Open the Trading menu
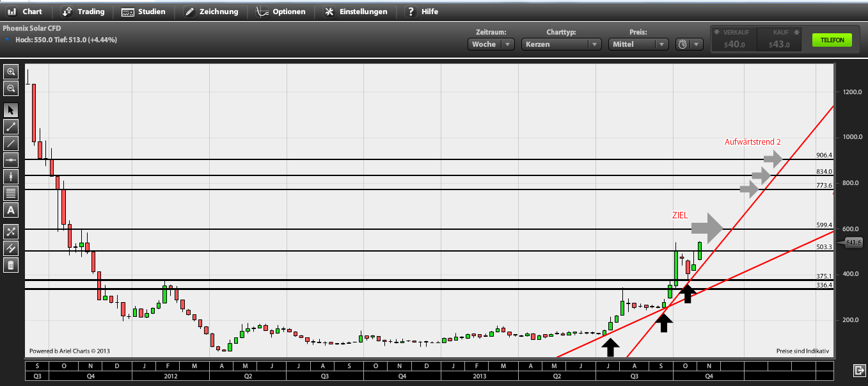The width and height of the screenshot is (868, 386). tap(83, 12)
